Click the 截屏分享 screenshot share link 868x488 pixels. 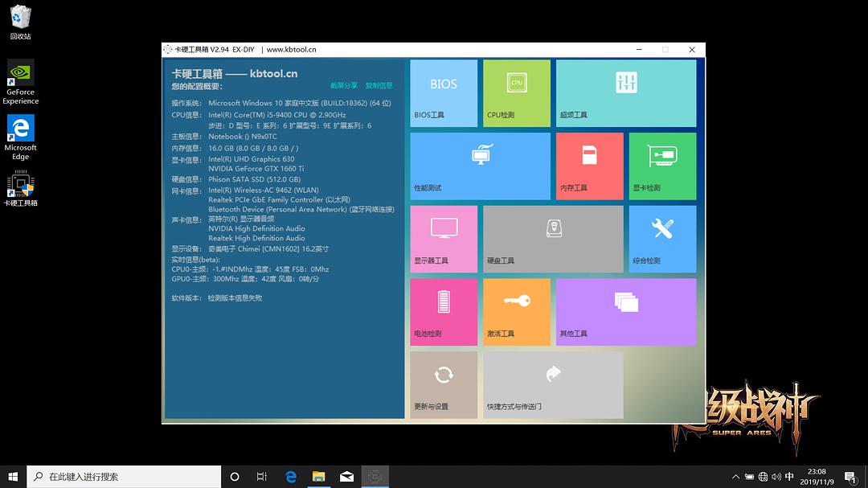point(344,85)
